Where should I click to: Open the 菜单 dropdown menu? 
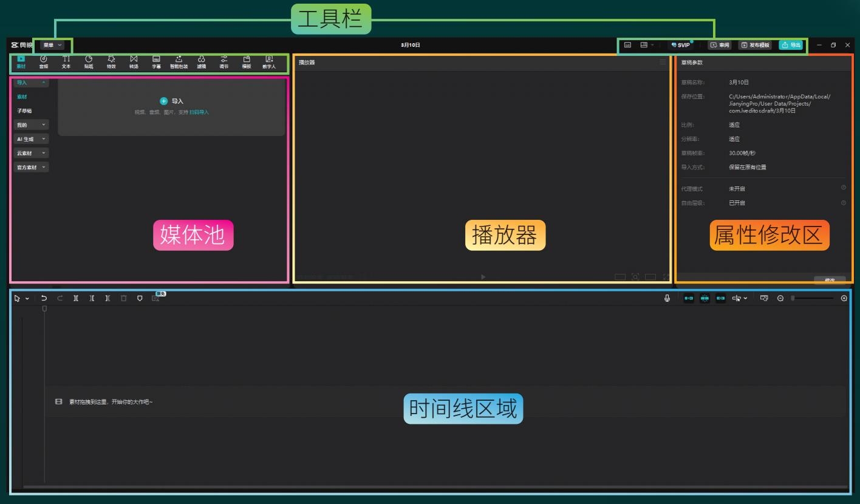(x=52, y=45)
